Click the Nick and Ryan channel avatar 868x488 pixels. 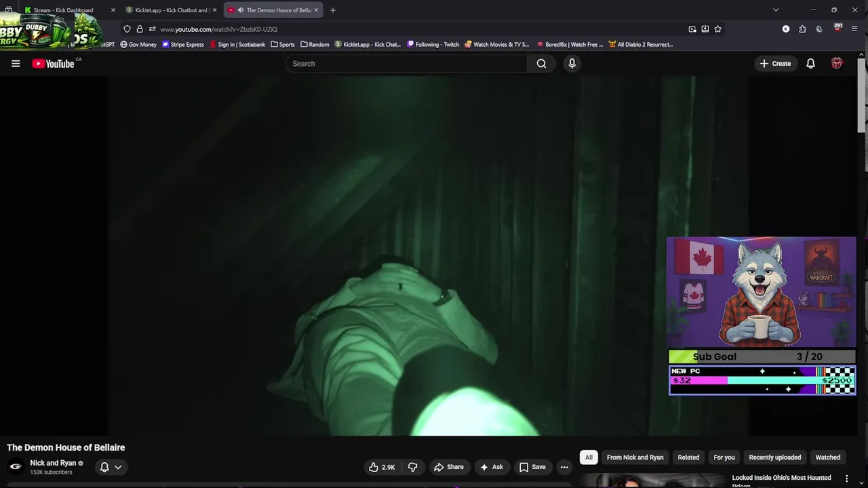click(16, 466)
